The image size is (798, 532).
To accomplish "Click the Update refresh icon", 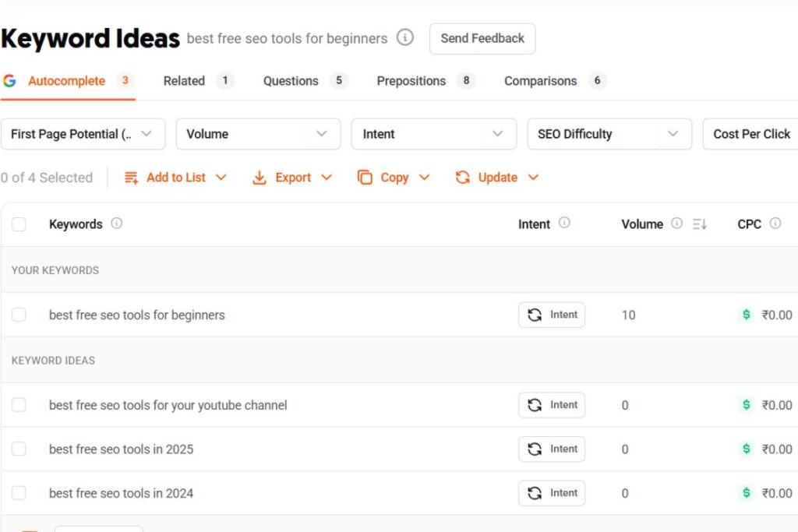I will point(463,177).
